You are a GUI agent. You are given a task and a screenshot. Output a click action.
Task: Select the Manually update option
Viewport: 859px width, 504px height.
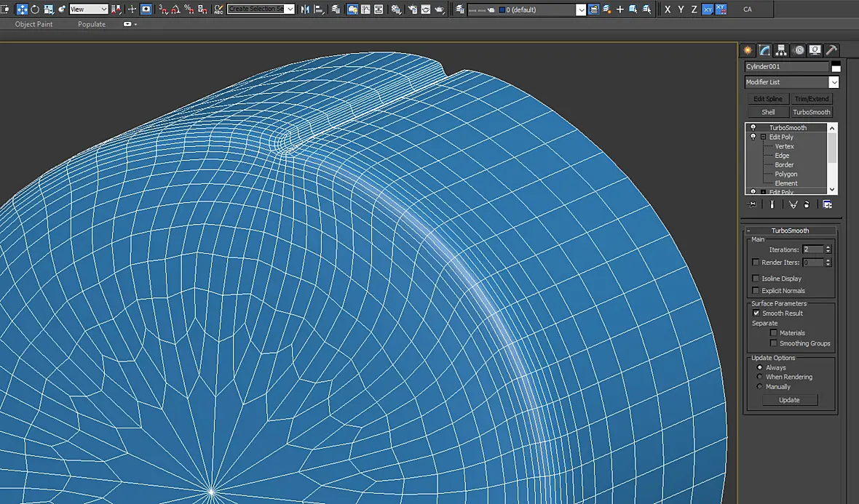(x=759, y=386)
